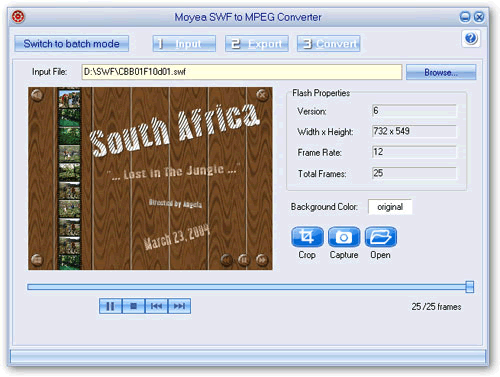Click the Crop icon button
Screen dimensions: 500x377
307,237
